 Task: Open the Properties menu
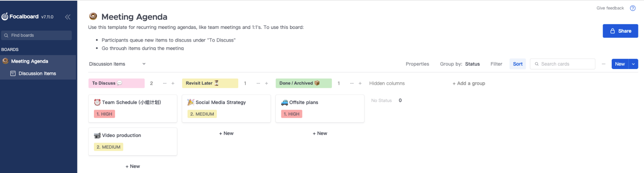[x=417, y=64]
